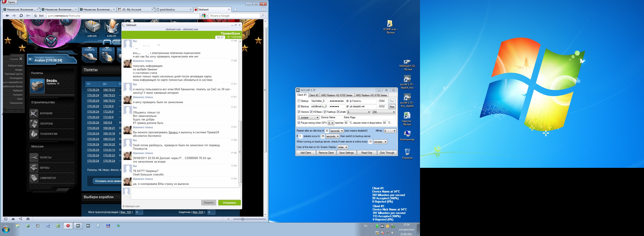Click the Opera back navigation arrow
Image resolution: width=644 pixels, height=236 pixels.
pyautogui.click(x=7, y=16)
